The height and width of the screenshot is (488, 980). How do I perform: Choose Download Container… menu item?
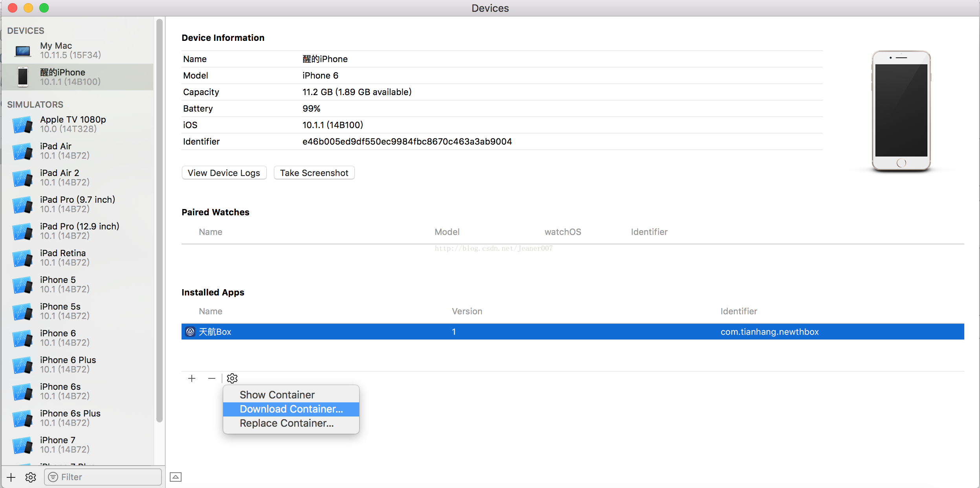(x=291, y=409)
